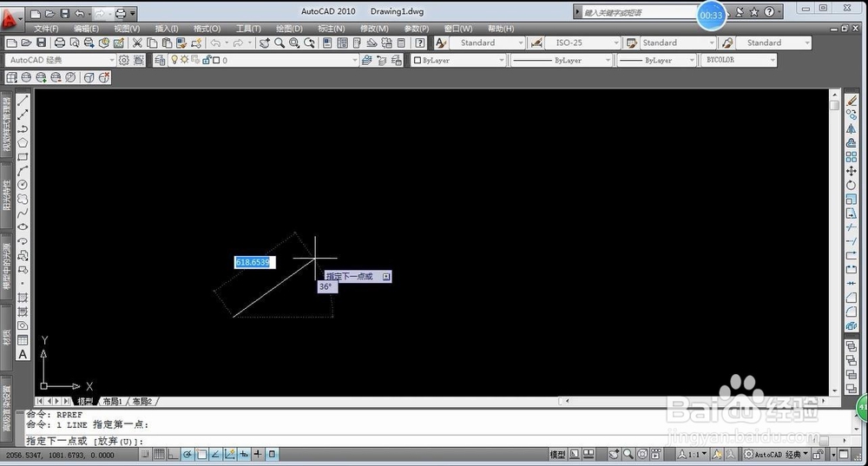Click the dynamic input length field 618.6539
Image resolution: width=868 pixels, height=466 pixels.
(x=254, y=262)
